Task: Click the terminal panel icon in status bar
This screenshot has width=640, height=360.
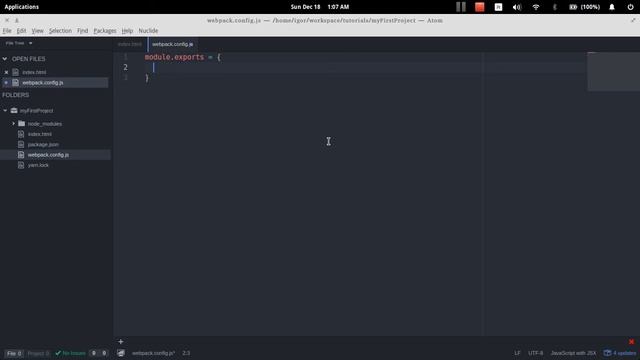Action: pyautogui.click(x=121, y=353)
